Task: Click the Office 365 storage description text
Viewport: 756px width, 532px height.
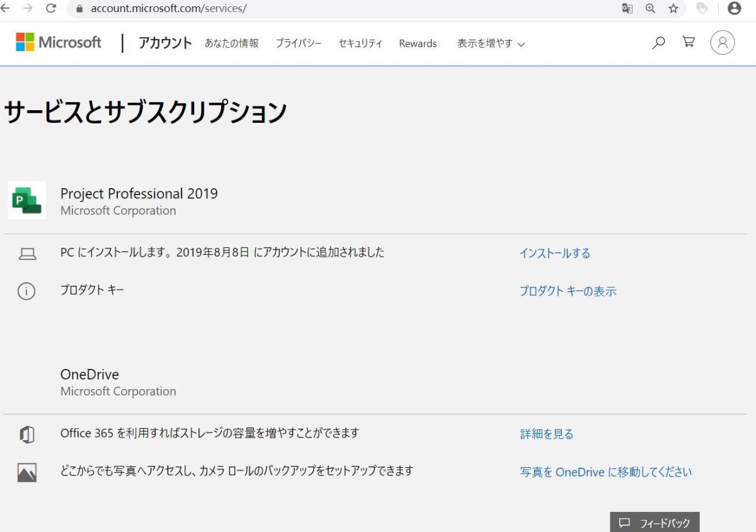Action: point(210,433)
